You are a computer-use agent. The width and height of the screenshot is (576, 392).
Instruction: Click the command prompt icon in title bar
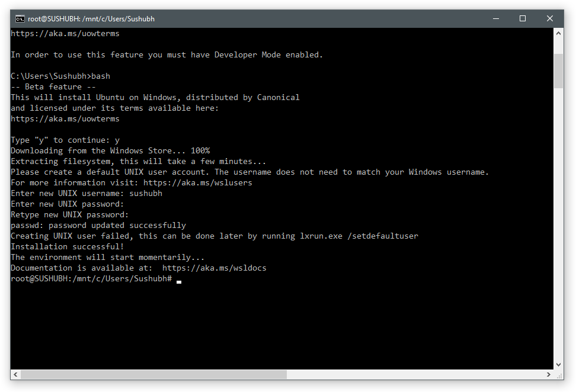coord(20,19)
